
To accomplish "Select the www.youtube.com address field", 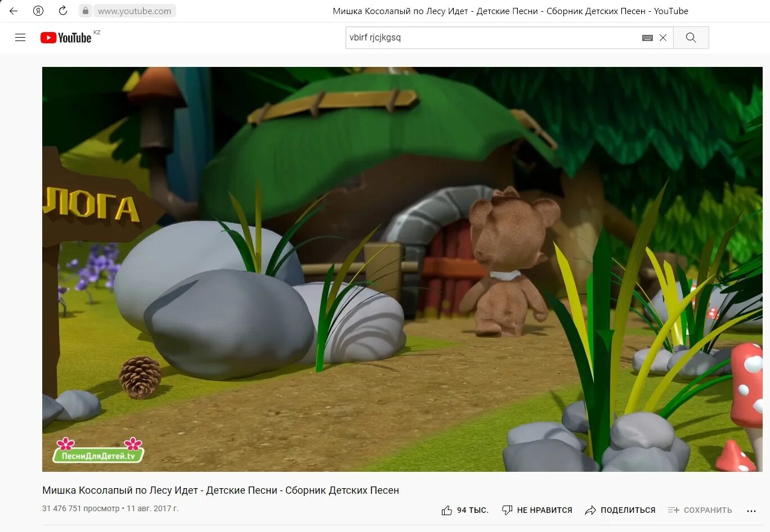I will point(135,11).
